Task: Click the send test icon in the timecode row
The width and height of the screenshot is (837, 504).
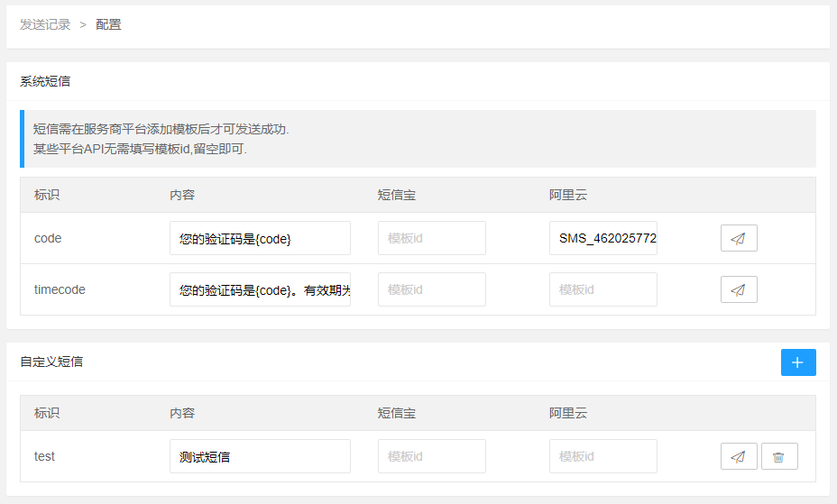Action: coord(739,289)
